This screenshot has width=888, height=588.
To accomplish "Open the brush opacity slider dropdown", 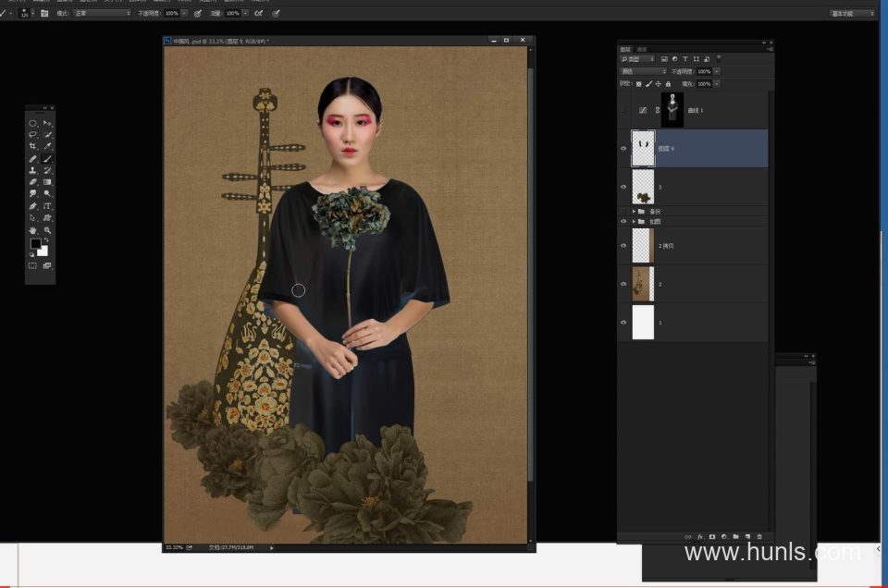I will coord(184,13).
